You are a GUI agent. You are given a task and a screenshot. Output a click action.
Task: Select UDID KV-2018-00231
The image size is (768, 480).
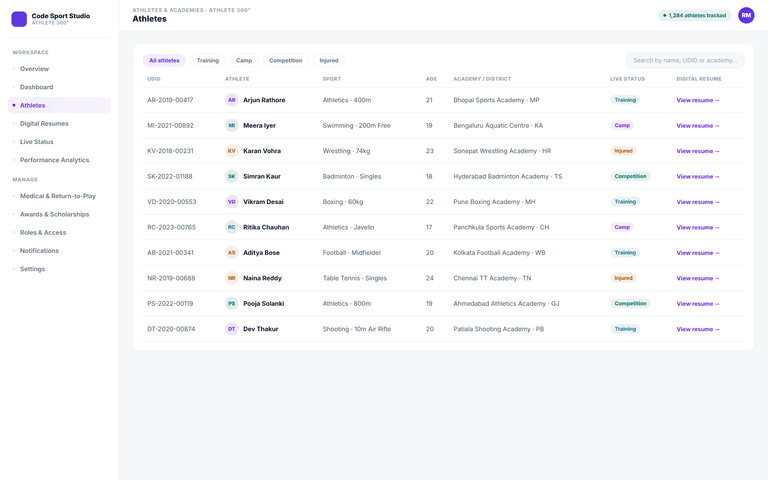coord(170,151)
